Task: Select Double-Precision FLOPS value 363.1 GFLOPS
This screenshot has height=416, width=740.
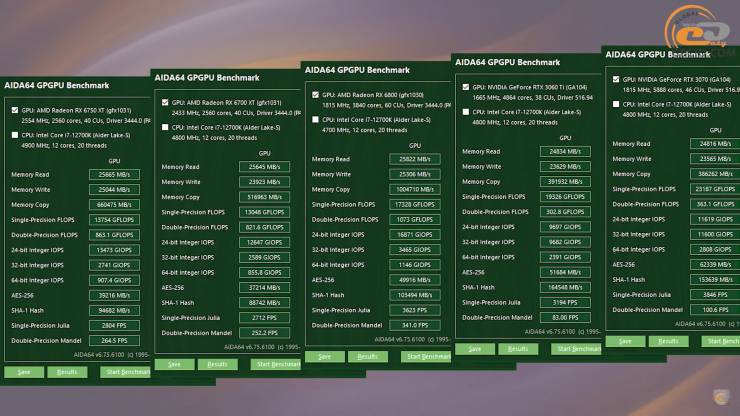Action: 715,204
